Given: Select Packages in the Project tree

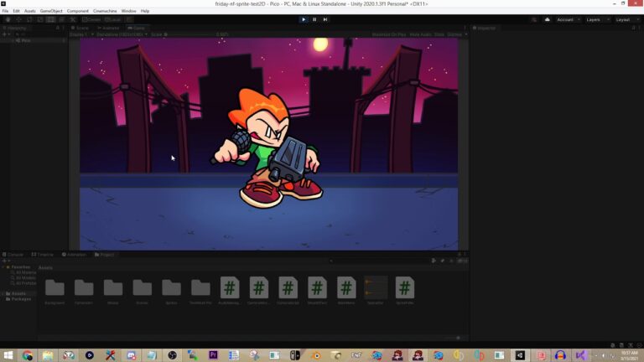Looking at the screenshot, I should (x=18, y=299).
